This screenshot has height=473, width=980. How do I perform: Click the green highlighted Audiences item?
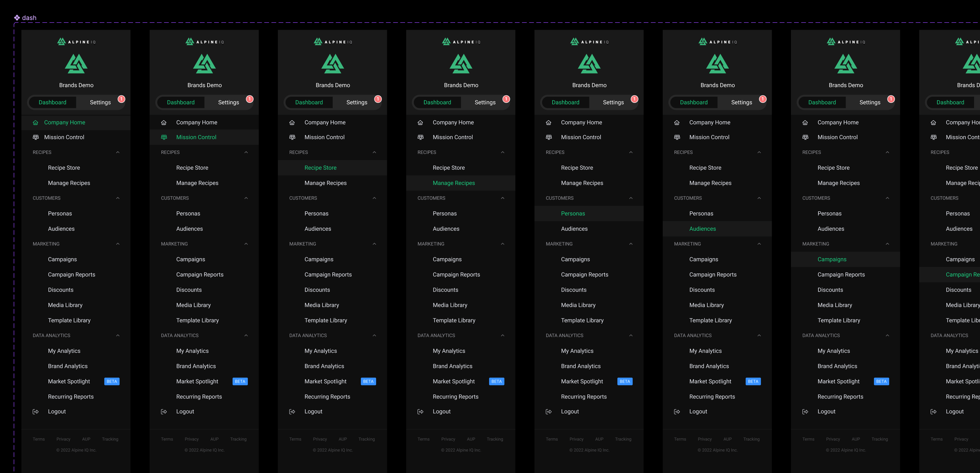702,229
